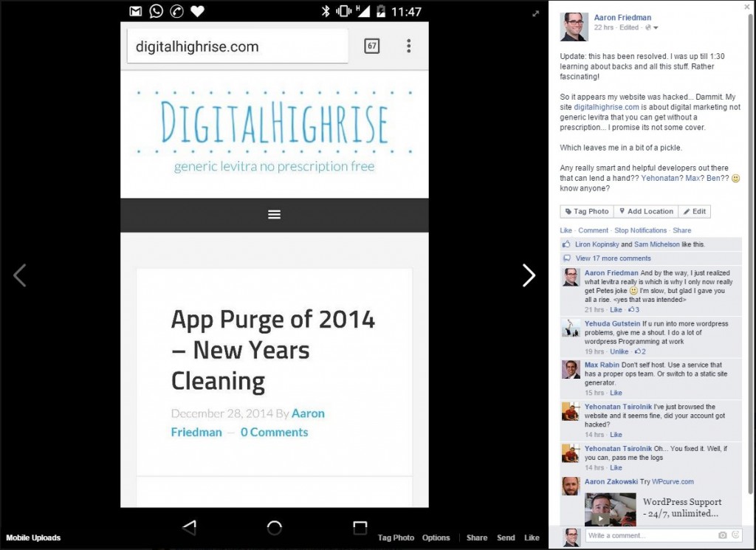Open Aaron Friedman's avatar on his levitra comment
This screenshot has width=756, height=550.
pos(571,277)
